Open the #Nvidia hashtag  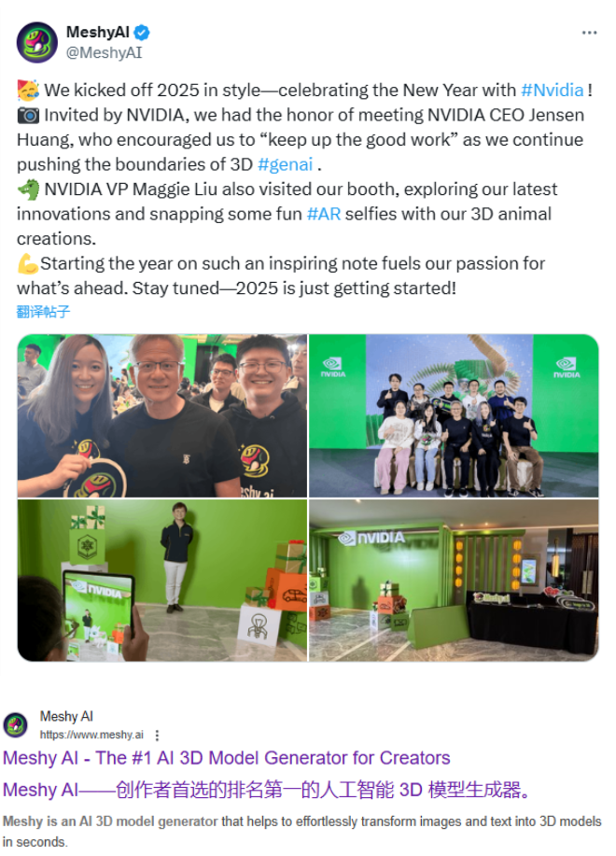click(x=553, y=90)
